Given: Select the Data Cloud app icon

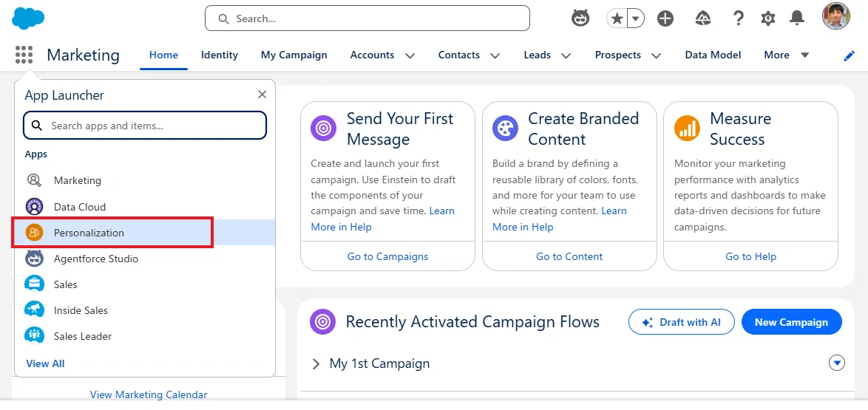Looking at the screenshot, I should pyautogui.click(x=34, y=206).
